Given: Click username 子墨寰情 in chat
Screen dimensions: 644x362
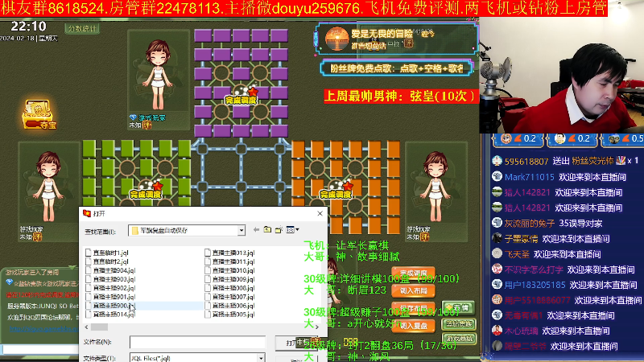Looking at the screenshot, I should [521, 239].
